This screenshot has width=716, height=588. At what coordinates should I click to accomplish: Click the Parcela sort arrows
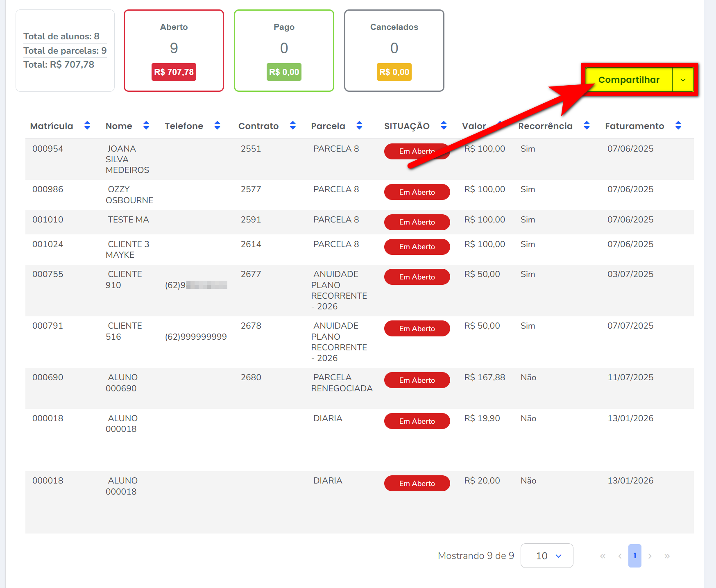click(x=359, y=125)
